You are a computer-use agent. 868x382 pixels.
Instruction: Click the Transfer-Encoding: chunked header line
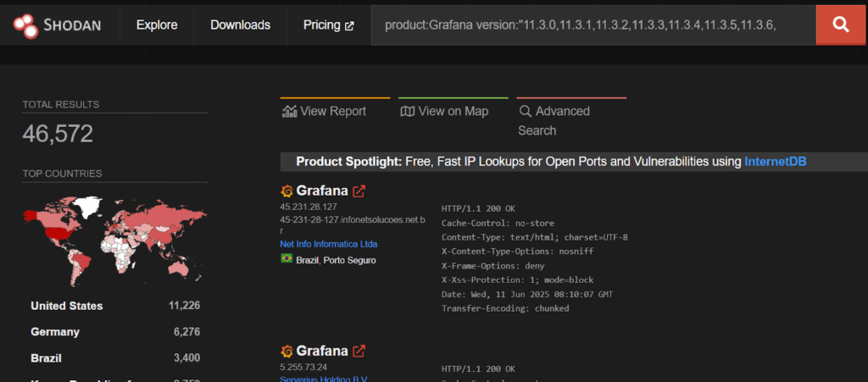pos(505,308)
